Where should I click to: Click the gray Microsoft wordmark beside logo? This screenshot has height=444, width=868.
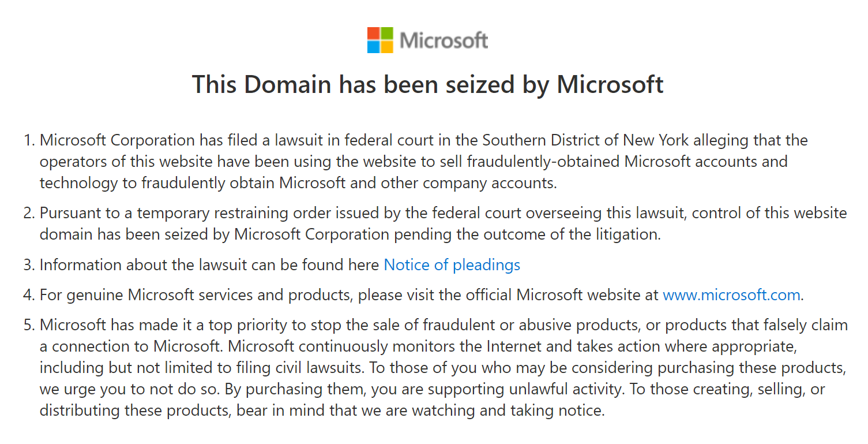[444, 40]
